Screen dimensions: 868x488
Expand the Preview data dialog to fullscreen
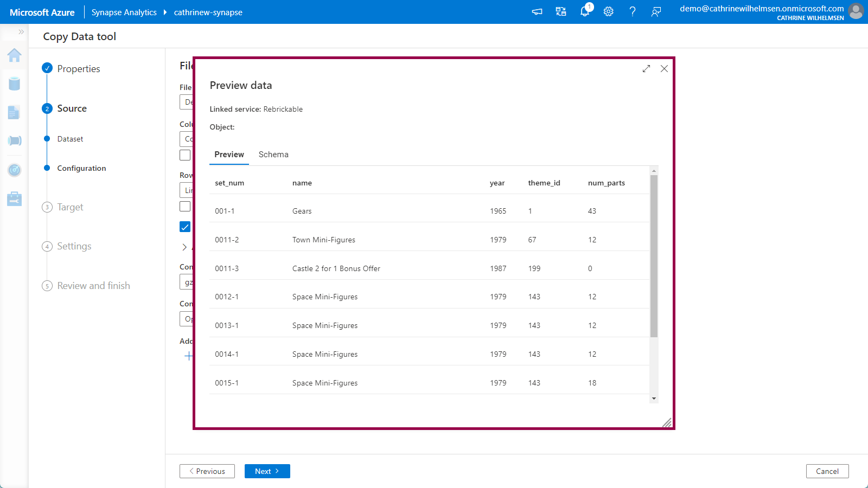click(646, 69)
